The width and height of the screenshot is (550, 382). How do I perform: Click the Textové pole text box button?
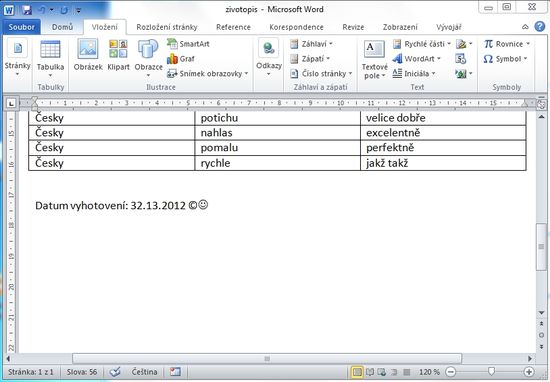[374, 60]
